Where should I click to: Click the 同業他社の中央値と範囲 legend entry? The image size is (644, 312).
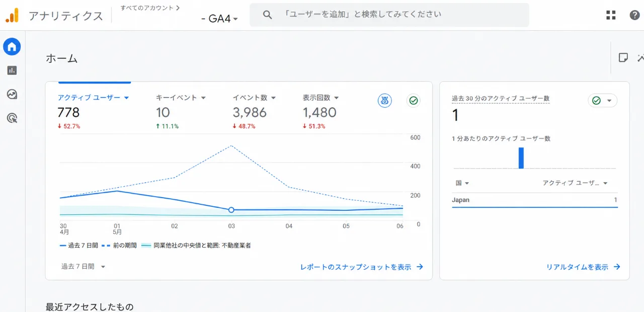196,246
